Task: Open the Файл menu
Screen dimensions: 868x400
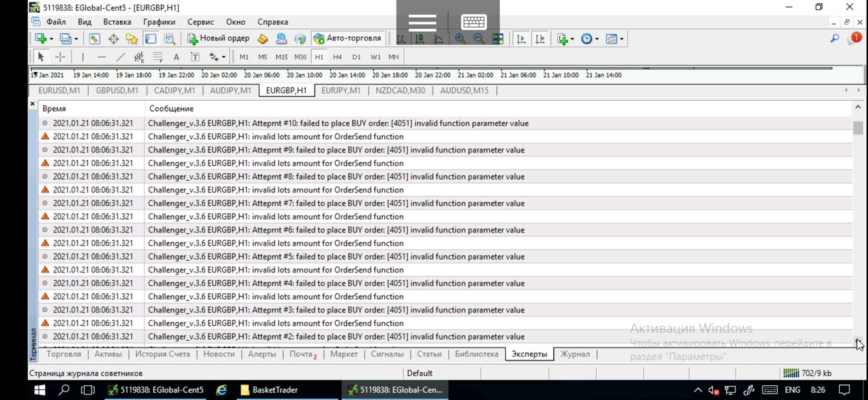Action: (56, 22)
